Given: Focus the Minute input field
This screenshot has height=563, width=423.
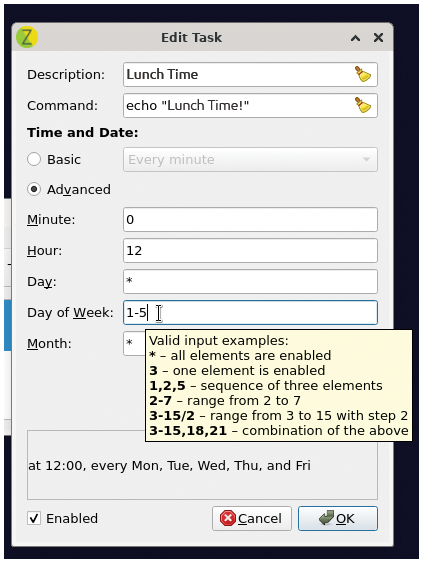Looking at the screenshot, I should [250, 219].
